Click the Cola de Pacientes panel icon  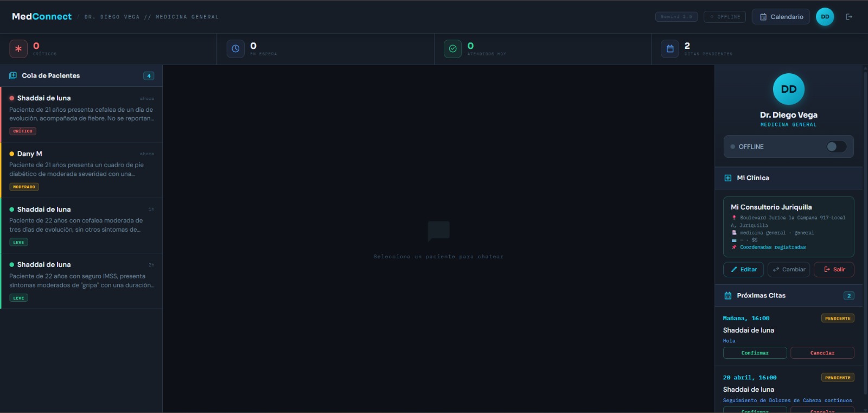tap(13, 75)
